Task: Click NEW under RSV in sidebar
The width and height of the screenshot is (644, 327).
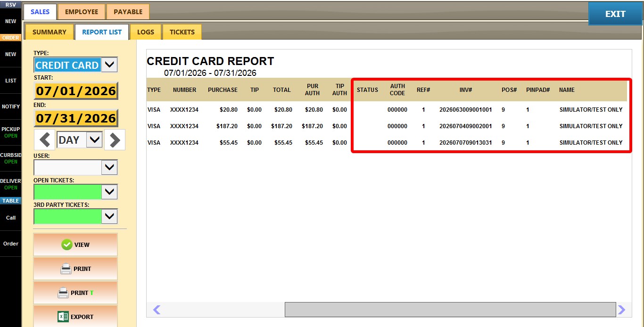Action: [x=10, y=21]
